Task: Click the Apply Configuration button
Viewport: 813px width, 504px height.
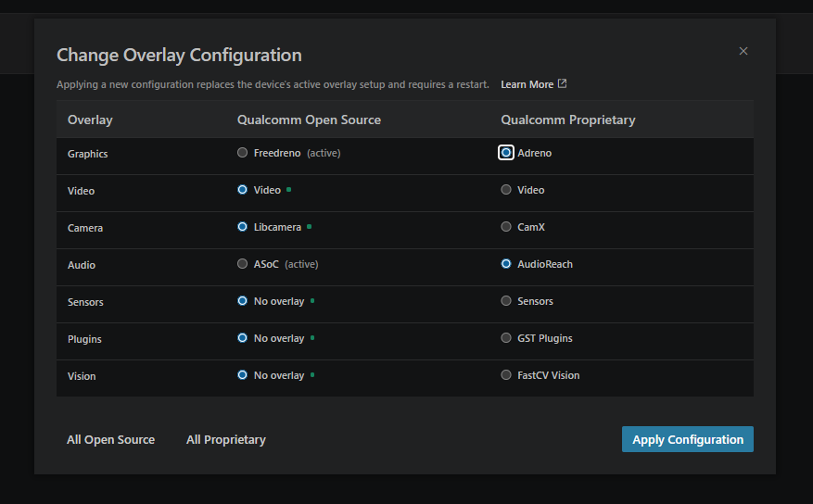Action: point(688,439)
